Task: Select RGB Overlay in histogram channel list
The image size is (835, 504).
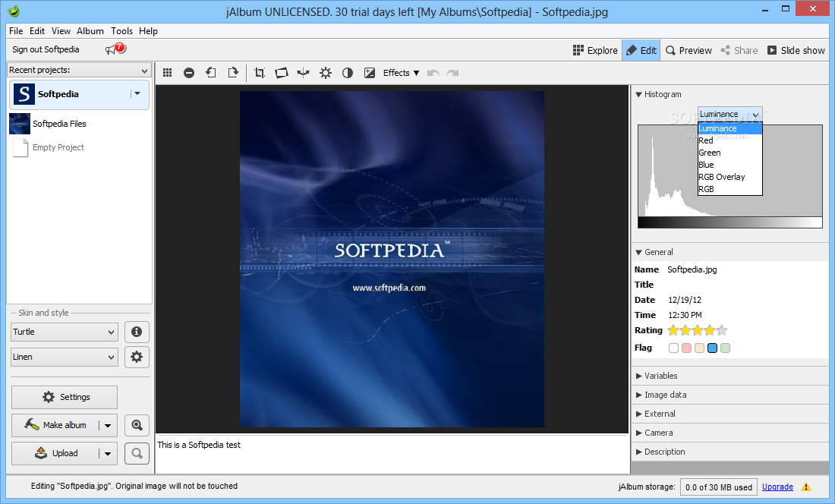Action: (730, 177)
